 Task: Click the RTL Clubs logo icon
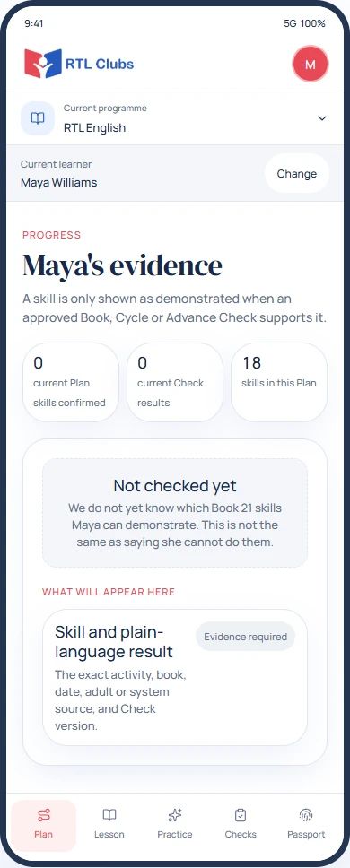(x=43, y=64)
